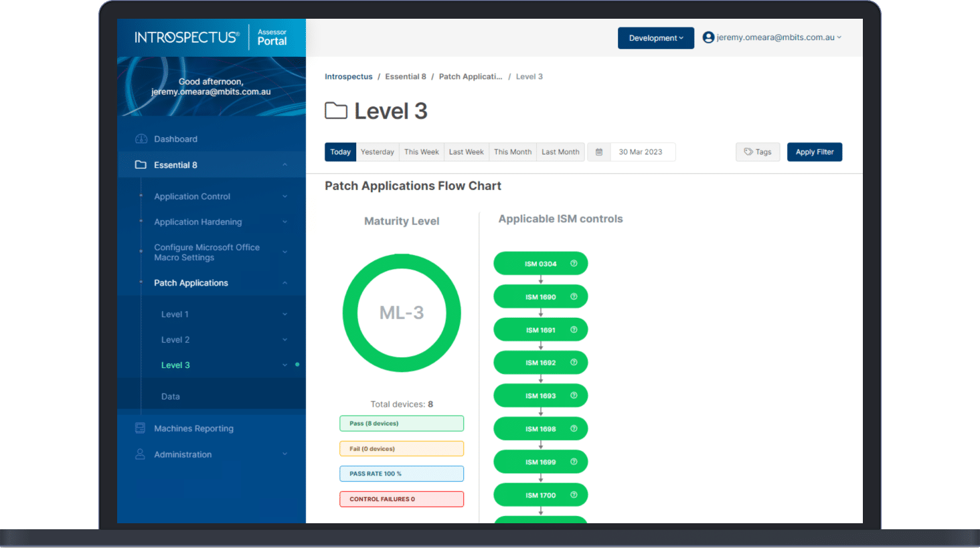Image resolution: width=980 pixels, height=548 pixels.
Task: Click the user avatar icon in header
Action: 708,37
